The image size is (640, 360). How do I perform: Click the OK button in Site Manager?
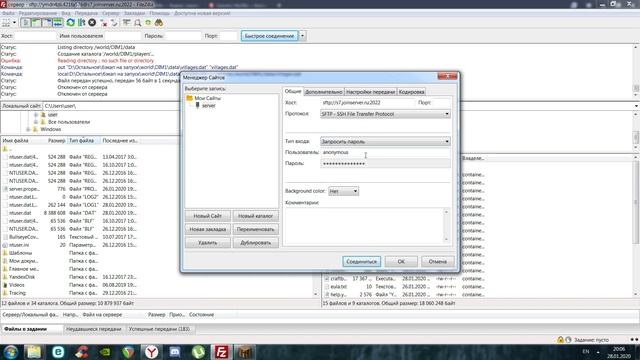tap(401, 262)
